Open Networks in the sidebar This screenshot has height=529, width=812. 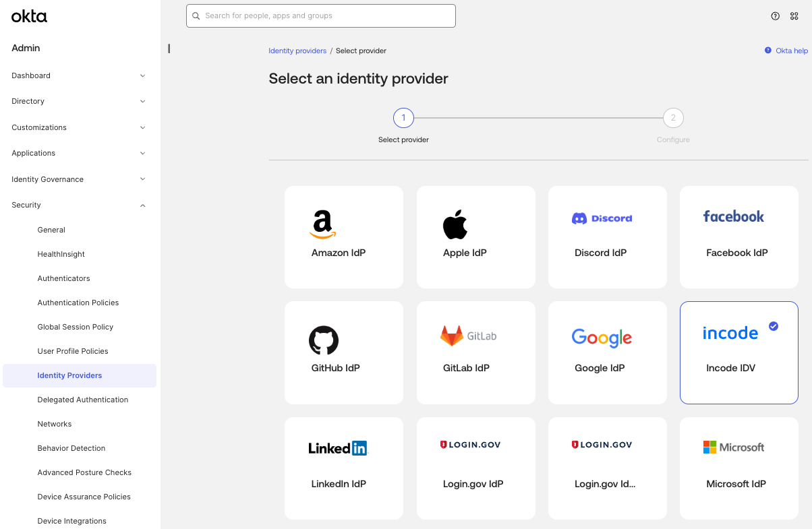pyautogui.click(x=55, y=424)
